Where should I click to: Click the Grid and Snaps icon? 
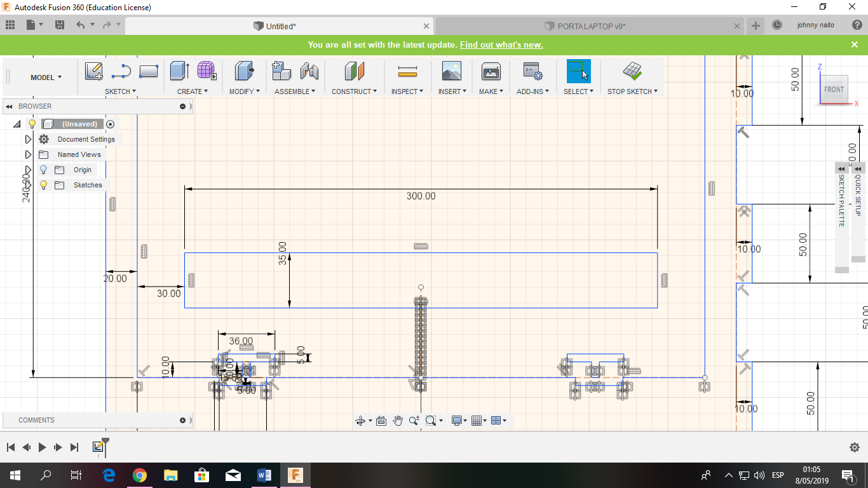(x=477, y=421)
